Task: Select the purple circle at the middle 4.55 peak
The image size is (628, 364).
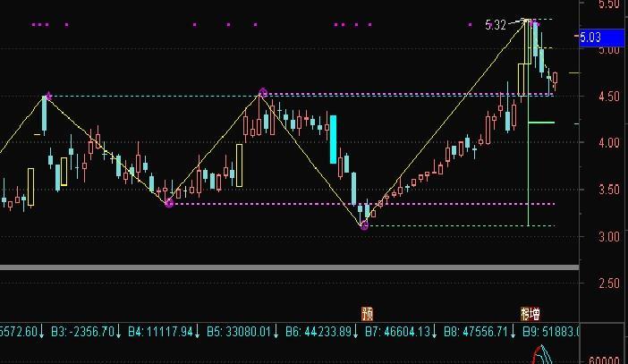Action: pyautogui.click(x=263, y=93)
